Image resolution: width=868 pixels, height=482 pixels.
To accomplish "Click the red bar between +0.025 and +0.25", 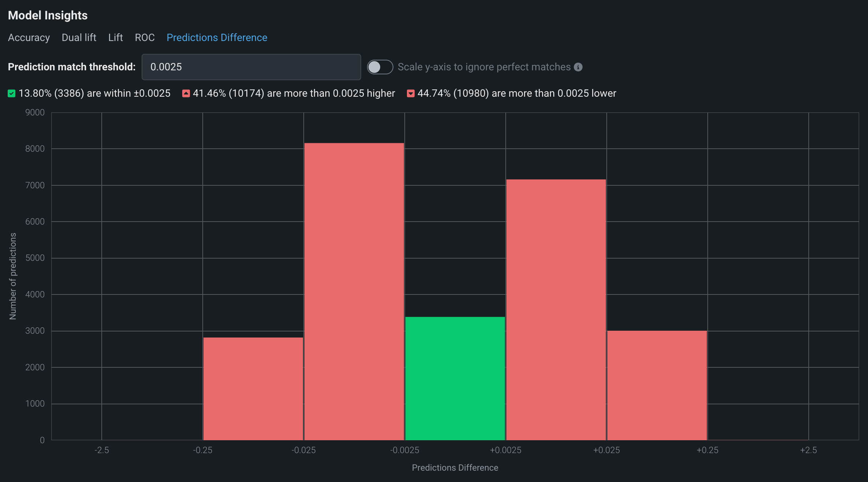I will coord(657,385).
